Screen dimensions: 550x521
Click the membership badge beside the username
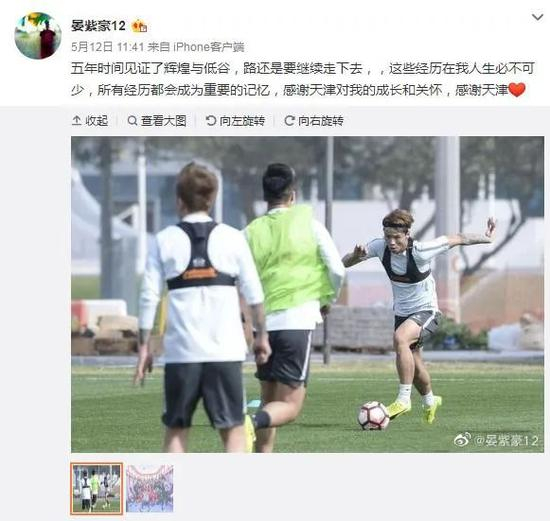tap(139, 26)
